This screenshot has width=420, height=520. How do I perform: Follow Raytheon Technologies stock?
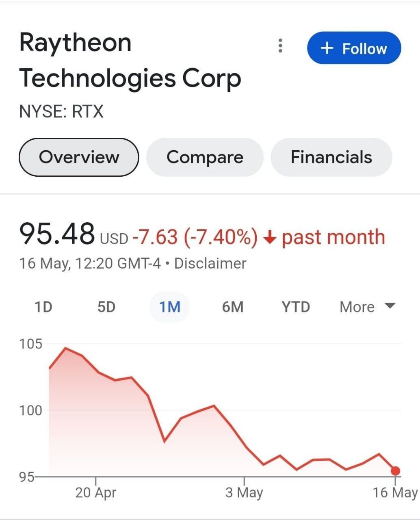pos(354,48)
